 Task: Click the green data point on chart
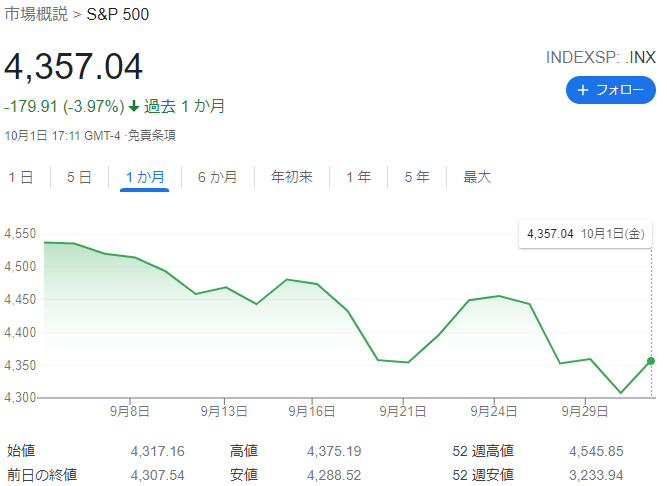651,361
